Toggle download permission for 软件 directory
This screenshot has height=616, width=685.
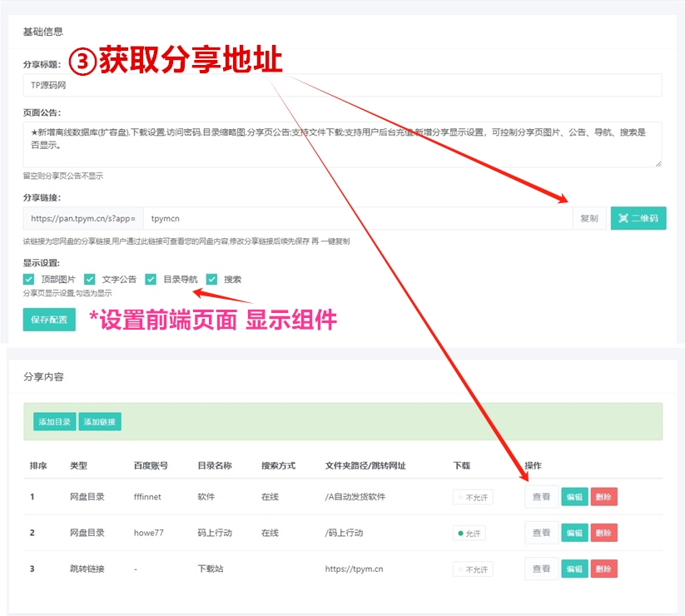[472, 496]
